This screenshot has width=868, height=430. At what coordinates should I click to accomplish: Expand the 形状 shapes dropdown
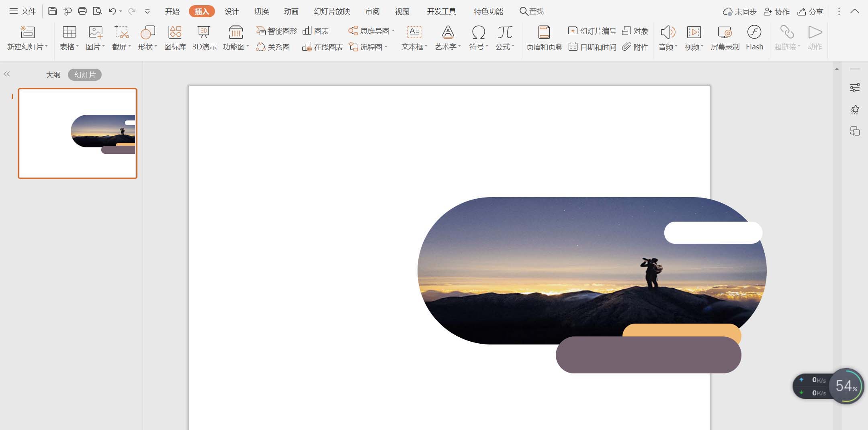pos(147,47)
